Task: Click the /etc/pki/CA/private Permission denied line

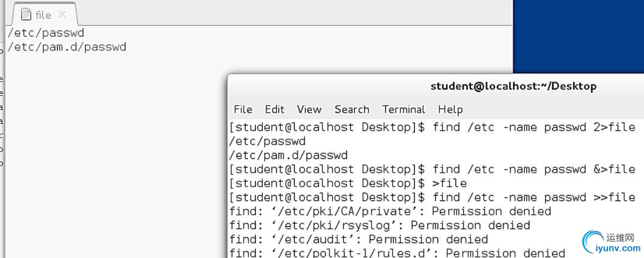Action: (x=390, y=211)
